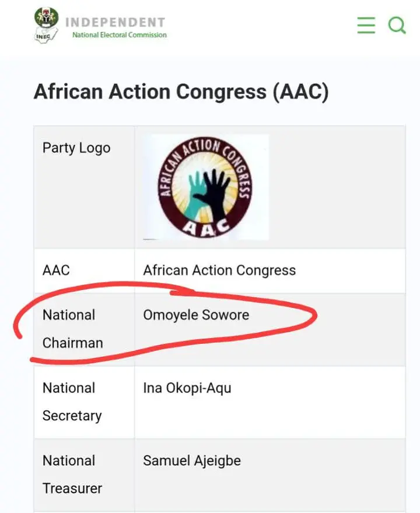This screenshot has height=513, width=420.
Task: Click the National Secretary label
Action: click(x=72, y=402)
